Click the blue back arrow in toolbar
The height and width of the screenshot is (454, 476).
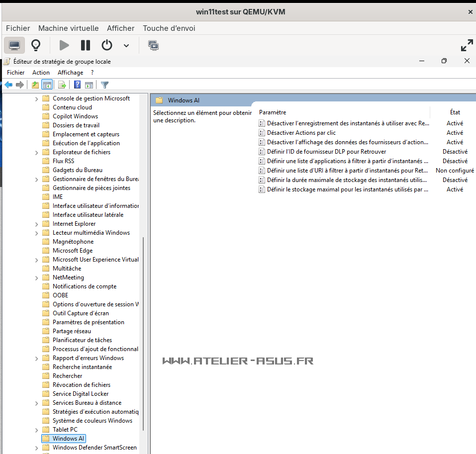[8, 85]
